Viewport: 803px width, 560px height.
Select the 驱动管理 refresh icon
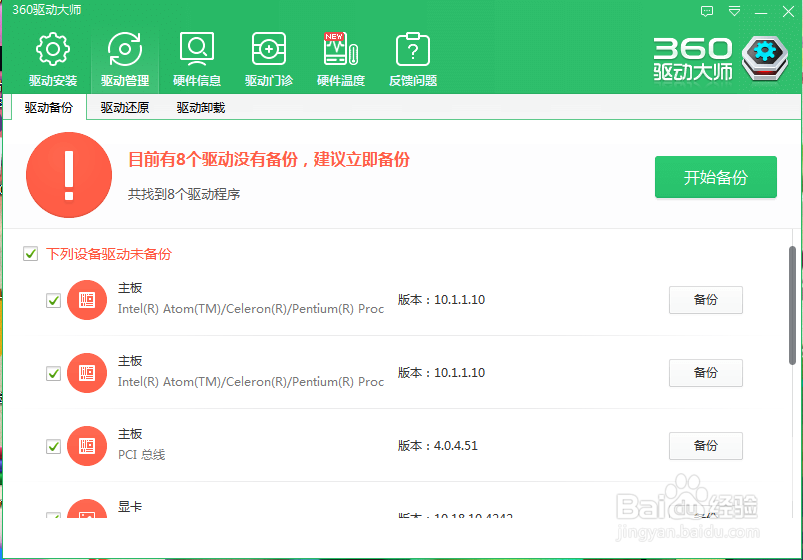tap(125, 49)
